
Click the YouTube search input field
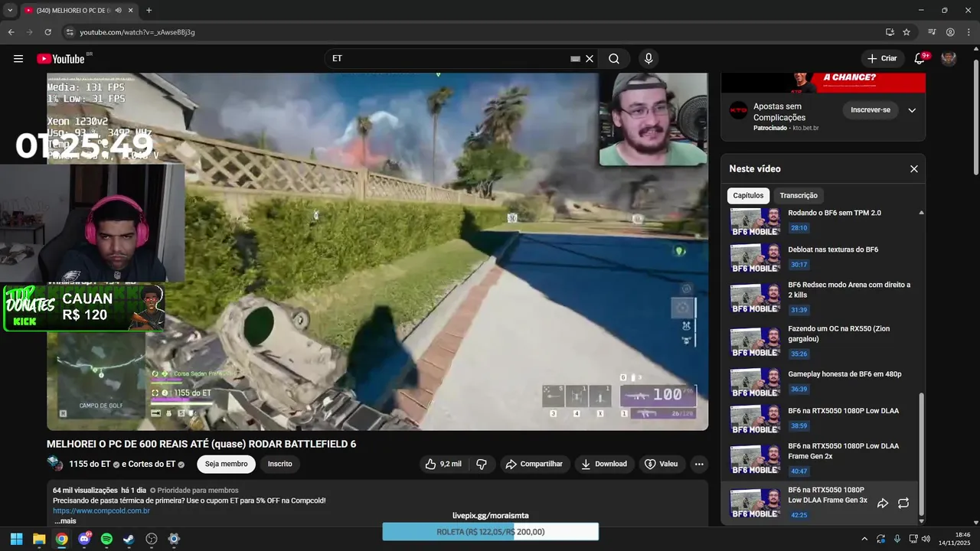coord(448,59)
